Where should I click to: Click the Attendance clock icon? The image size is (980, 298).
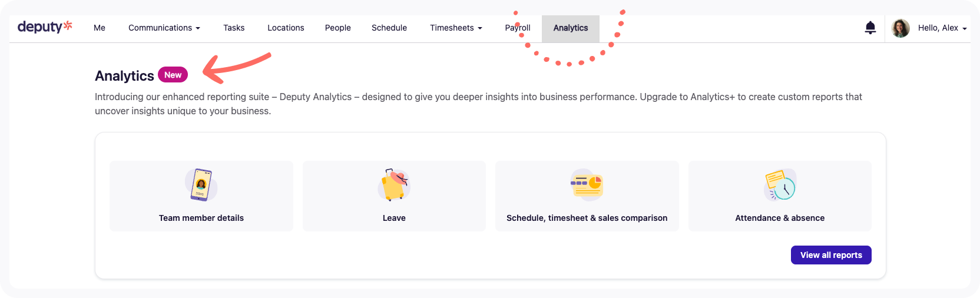pyautogui.click(x=780, y=185)
